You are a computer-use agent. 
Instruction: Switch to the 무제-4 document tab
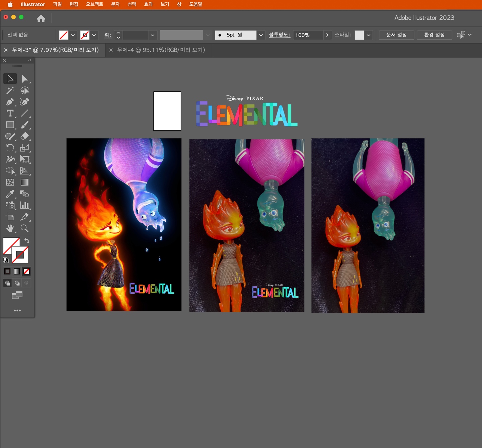pos(161,50)
